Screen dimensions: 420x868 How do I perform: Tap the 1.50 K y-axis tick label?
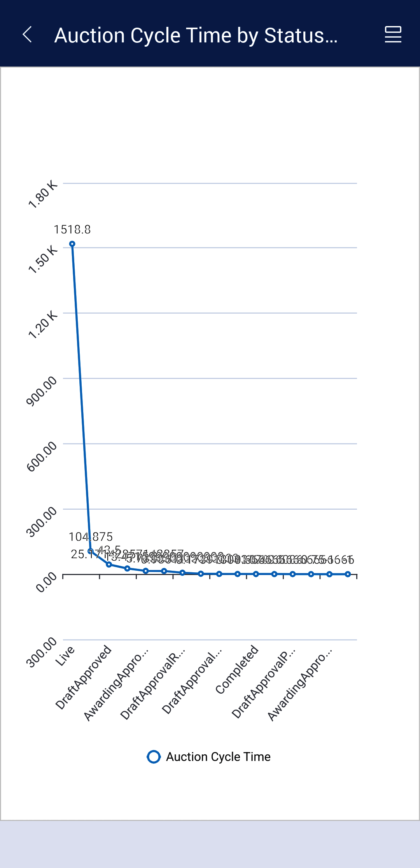(43, 259)
